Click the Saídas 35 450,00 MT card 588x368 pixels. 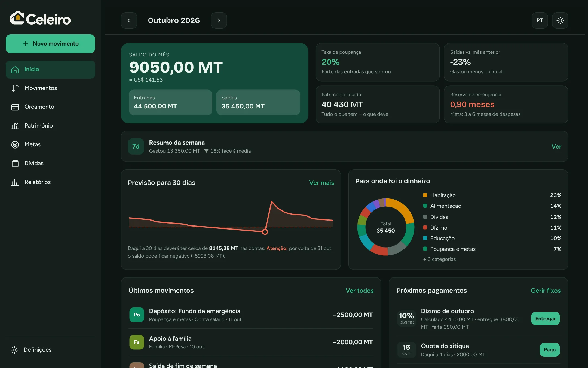[x=258, y=102]
